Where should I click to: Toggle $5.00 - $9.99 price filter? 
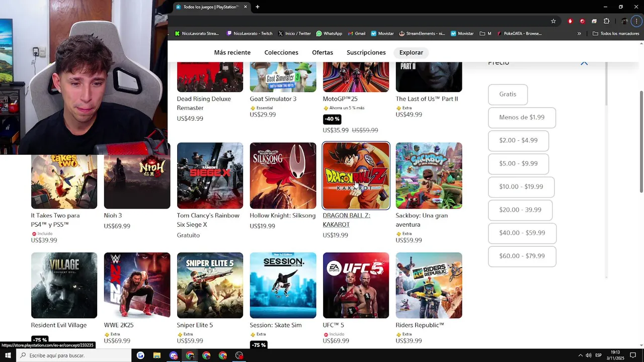tap(518, 164)
